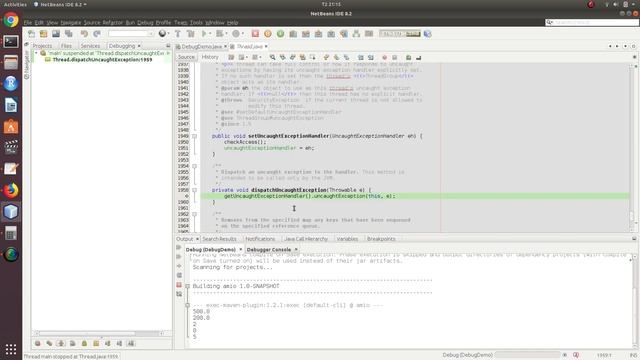This screenshot has height=360, width=640.
Task: Collapse the 'main' suspended thread node
Action: click(36, 53)
